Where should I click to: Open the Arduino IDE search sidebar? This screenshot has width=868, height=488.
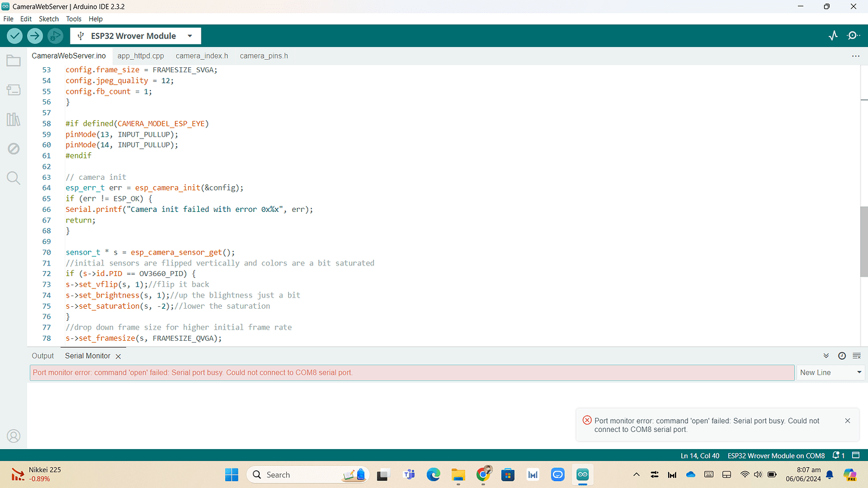pos(13,178)
